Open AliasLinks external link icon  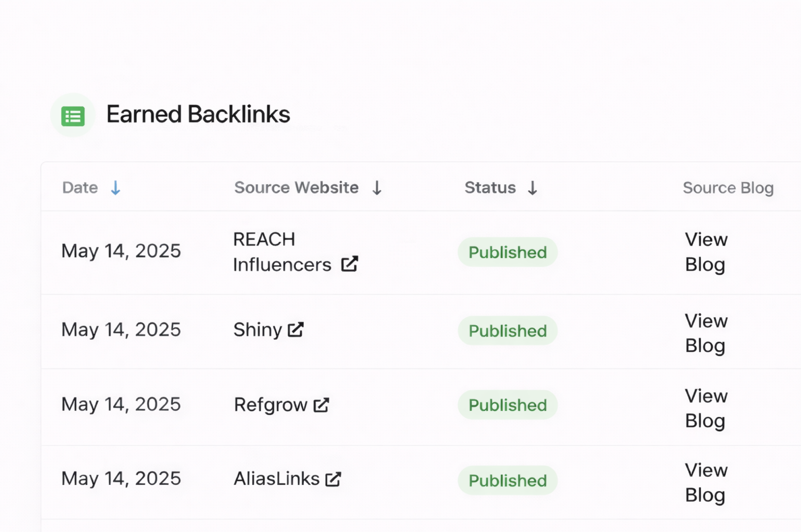pyautogui.click(x=333, y=479)
